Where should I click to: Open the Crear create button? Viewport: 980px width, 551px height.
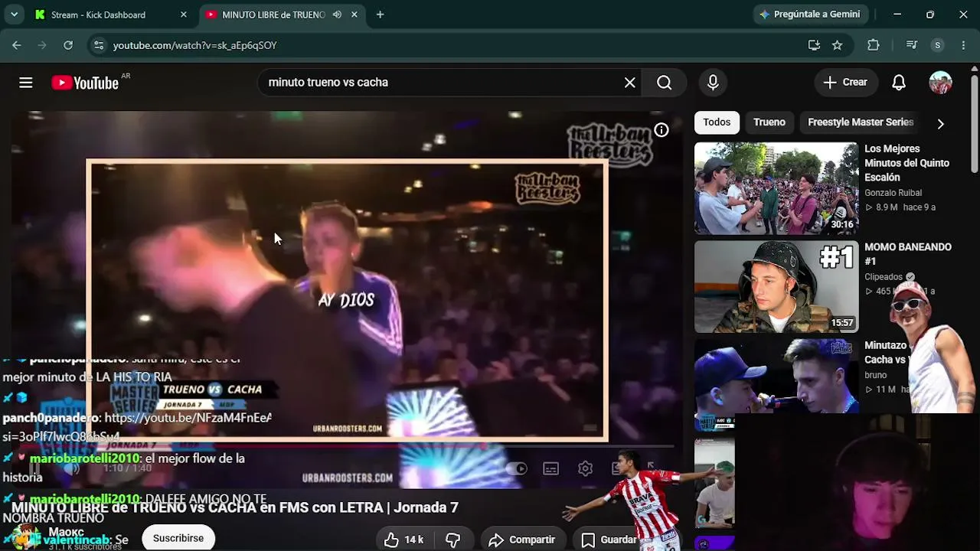[x=845, y=83]
